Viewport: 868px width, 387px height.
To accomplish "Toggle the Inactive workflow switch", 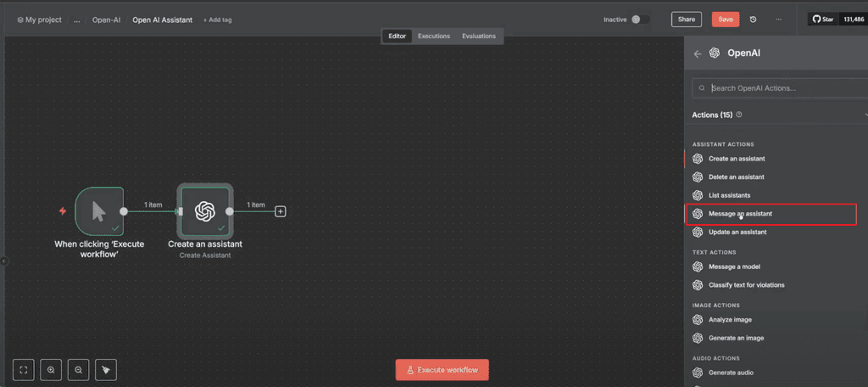I will click(641, 20).
